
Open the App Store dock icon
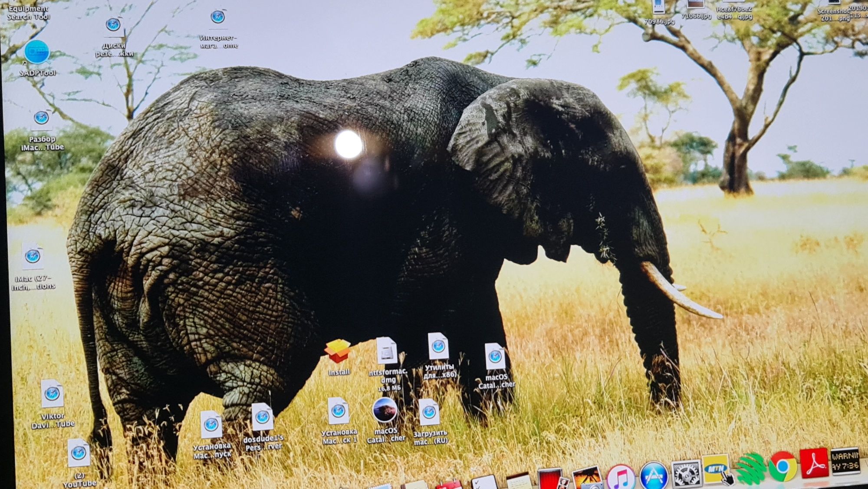point(654,476)
